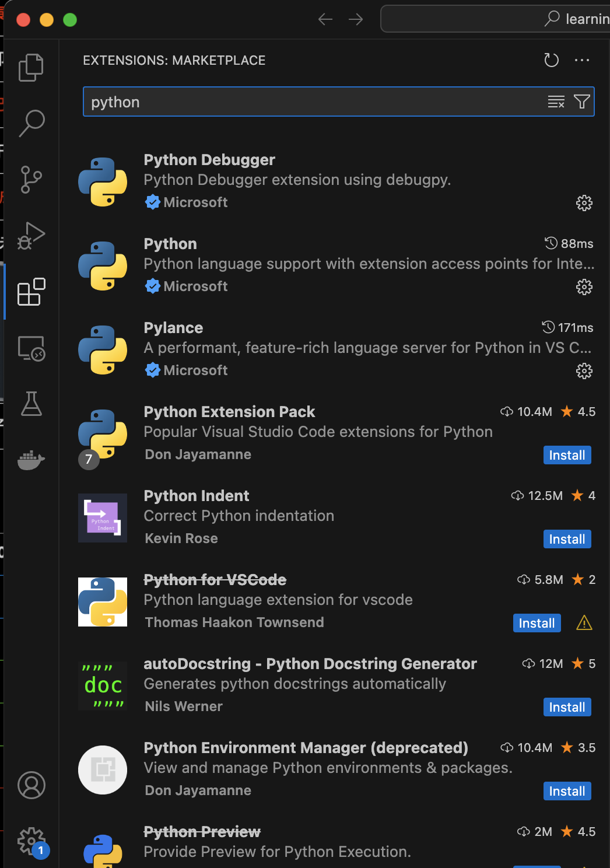
Task: Select Python Preview extension title
Action: (202, 832)
